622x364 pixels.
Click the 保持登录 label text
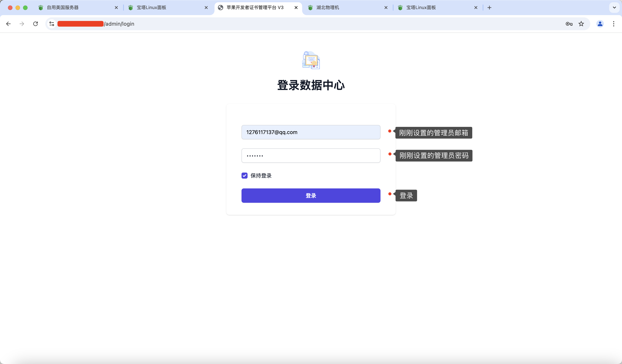pos(261,175)
